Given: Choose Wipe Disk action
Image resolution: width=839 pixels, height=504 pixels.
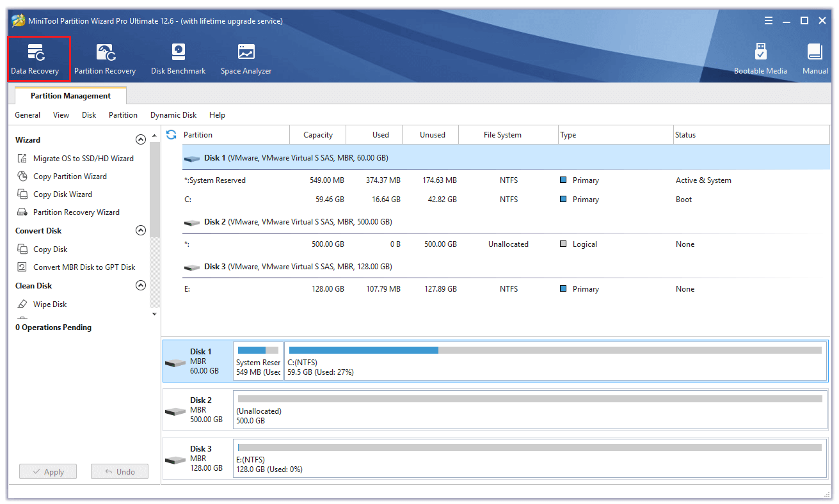Looking at the screenshot, I should coord(50,304).
